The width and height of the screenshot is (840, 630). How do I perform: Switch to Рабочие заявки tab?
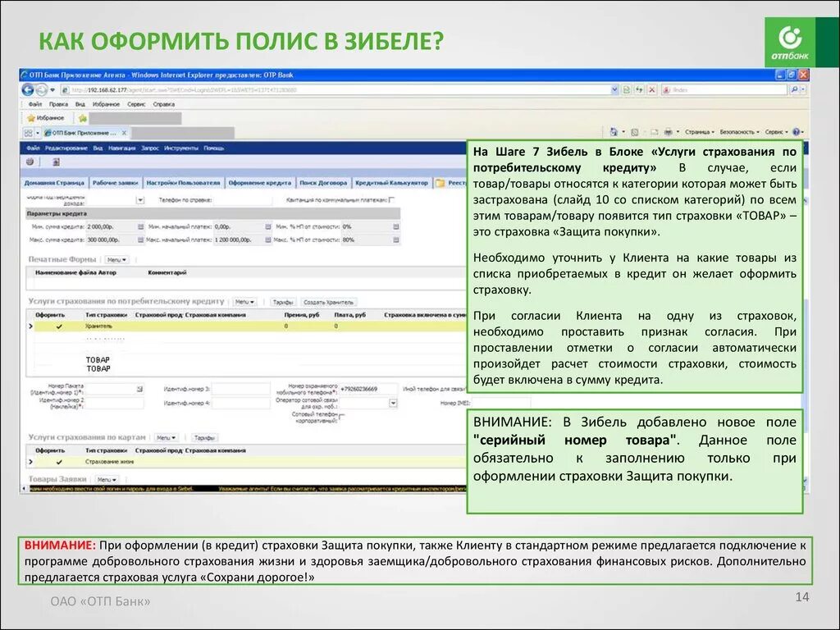point(115,183)
